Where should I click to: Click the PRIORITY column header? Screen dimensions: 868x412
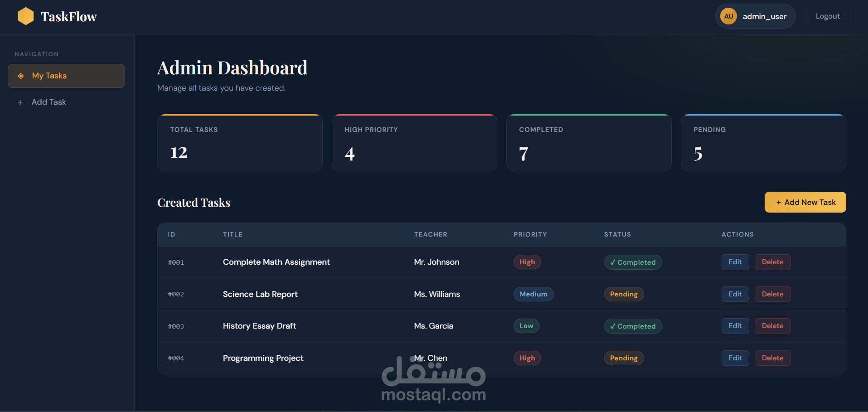(530, 234)
